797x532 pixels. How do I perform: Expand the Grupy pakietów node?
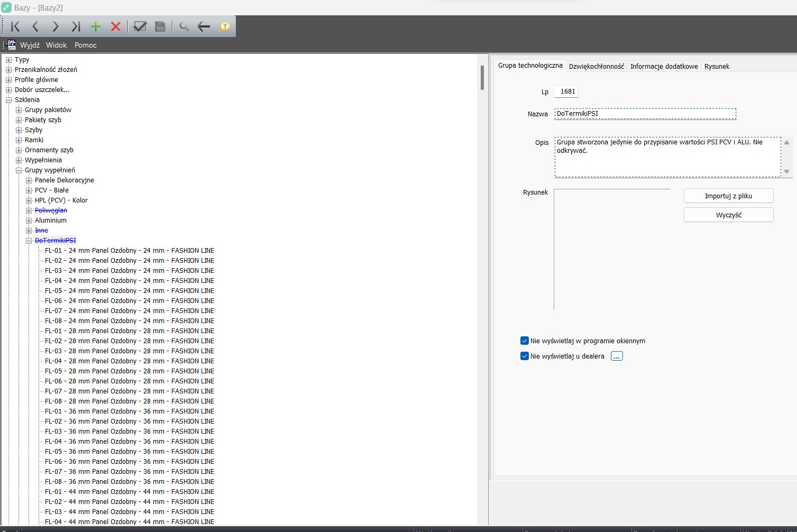pyautogui.click(x=19, y=110)
